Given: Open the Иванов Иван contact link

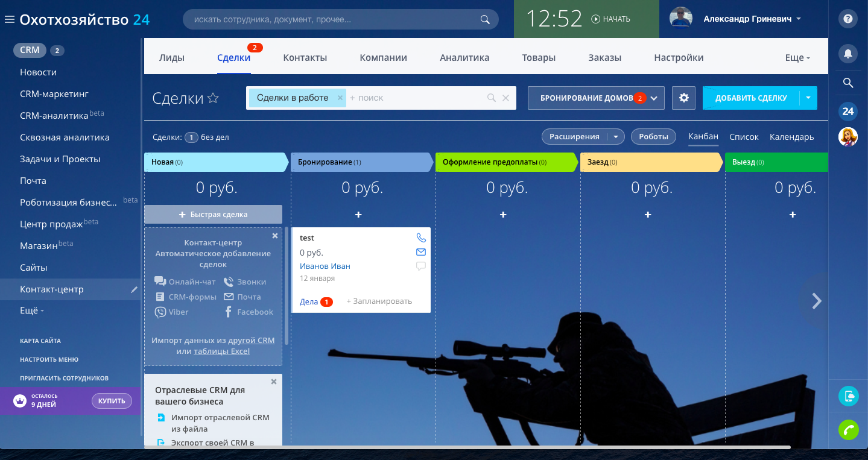Looking at the screenshot, I should click(x=325, y=266).
